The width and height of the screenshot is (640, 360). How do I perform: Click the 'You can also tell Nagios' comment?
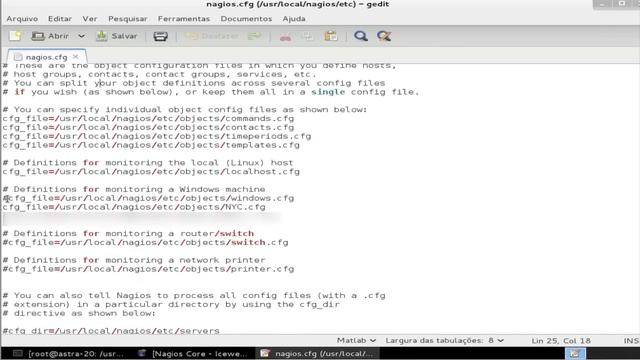pos(194,296)
